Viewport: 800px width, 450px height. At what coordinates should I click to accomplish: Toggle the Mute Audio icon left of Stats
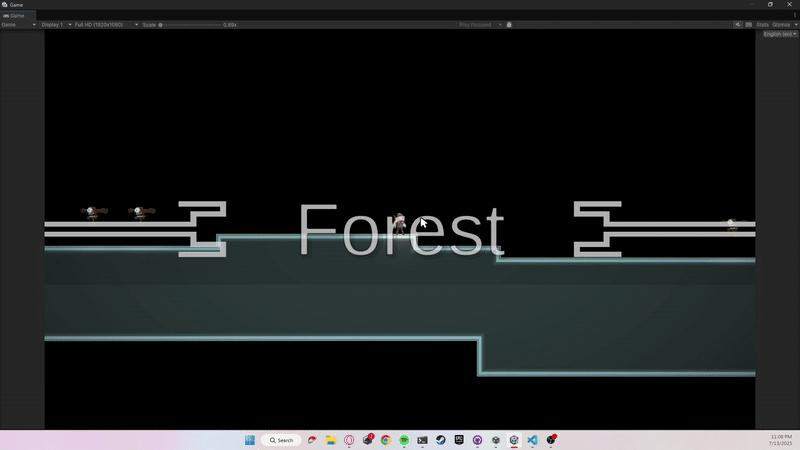click(x=738, y=24)
